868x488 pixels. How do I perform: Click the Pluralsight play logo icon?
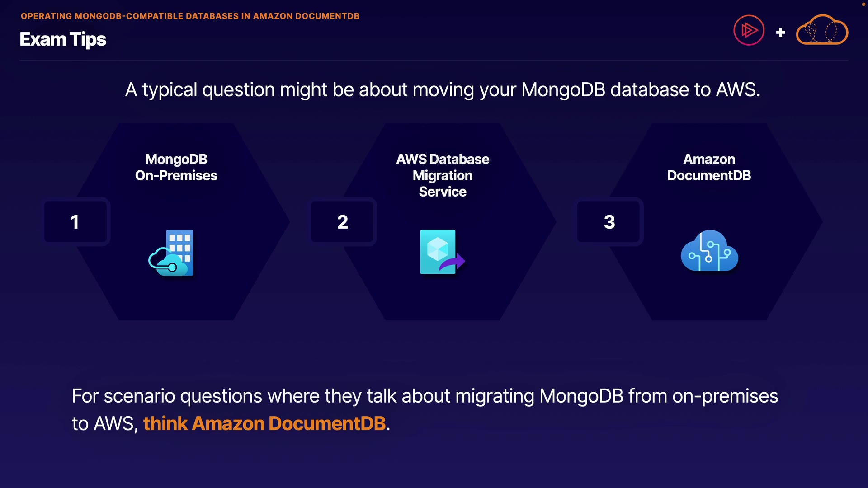click(749, 31)
